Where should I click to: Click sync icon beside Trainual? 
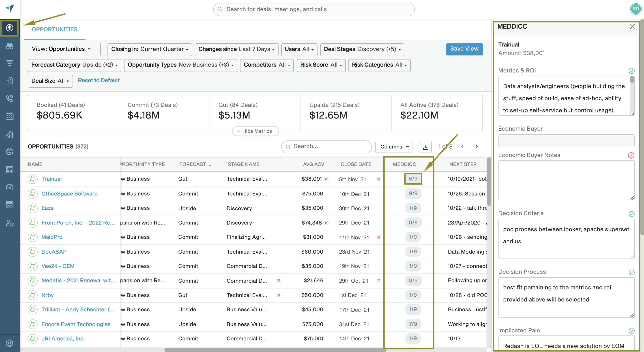tap(32, 179)
